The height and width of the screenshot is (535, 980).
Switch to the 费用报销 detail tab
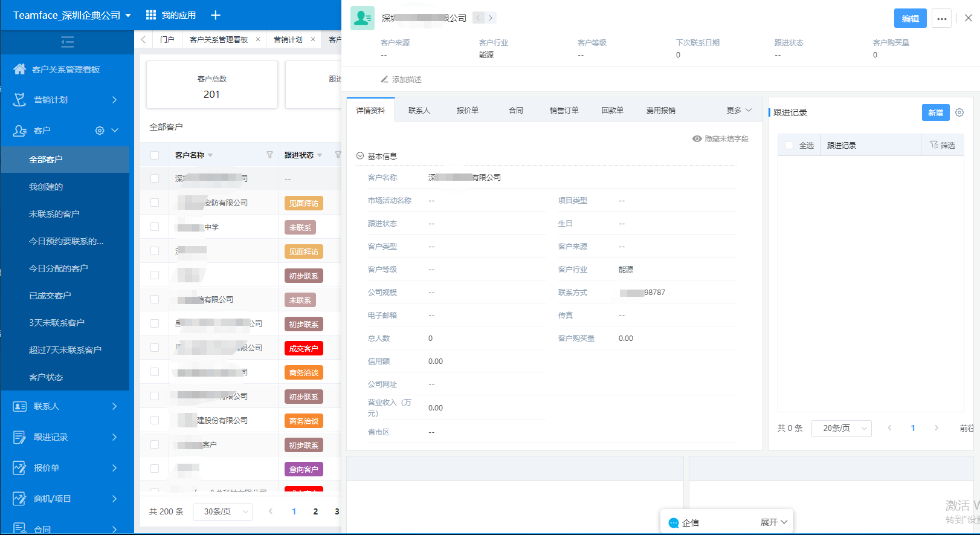click(661, 110)
